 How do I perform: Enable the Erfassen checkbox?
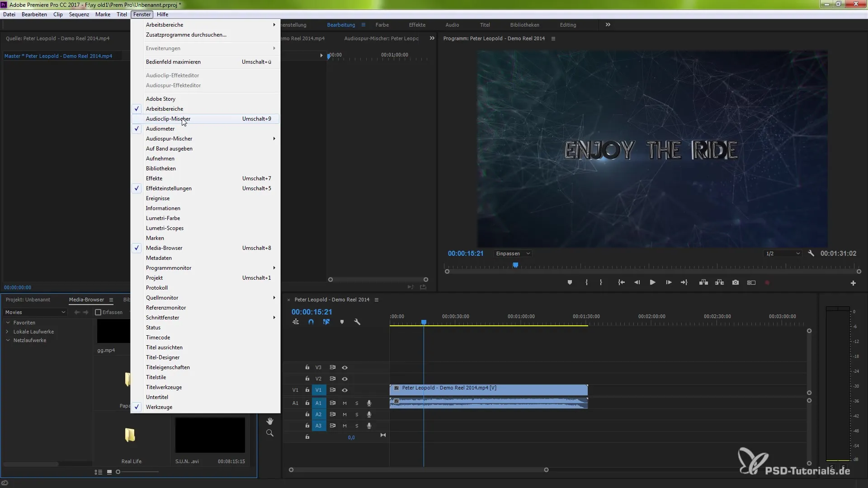coord(98,312)
